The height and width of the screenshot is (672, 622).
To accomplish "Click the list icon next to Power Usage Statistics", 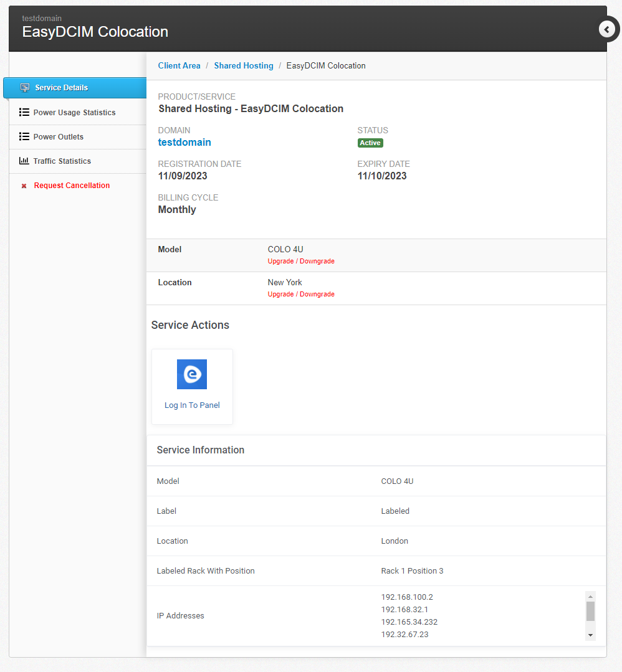I will [24, 112].
